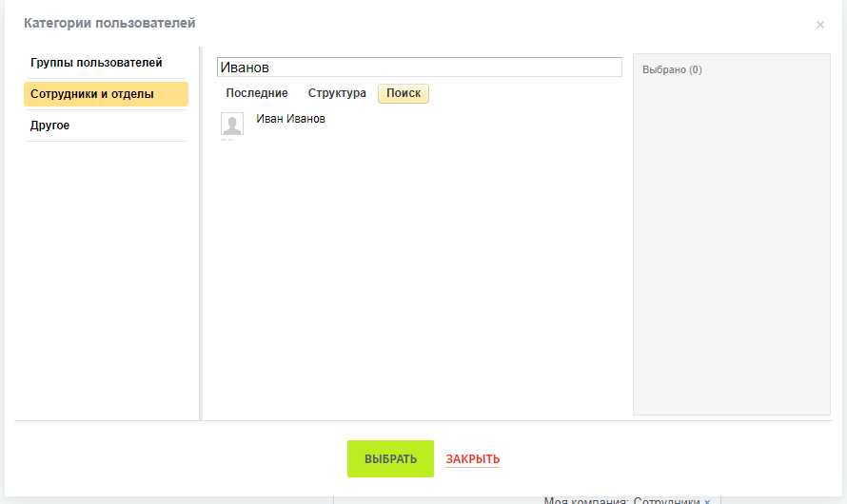Click the empty search results area below Иван Иванов
Image resolution: width=847 pixels, height=504 pixels.
click(x=419, y=275)
